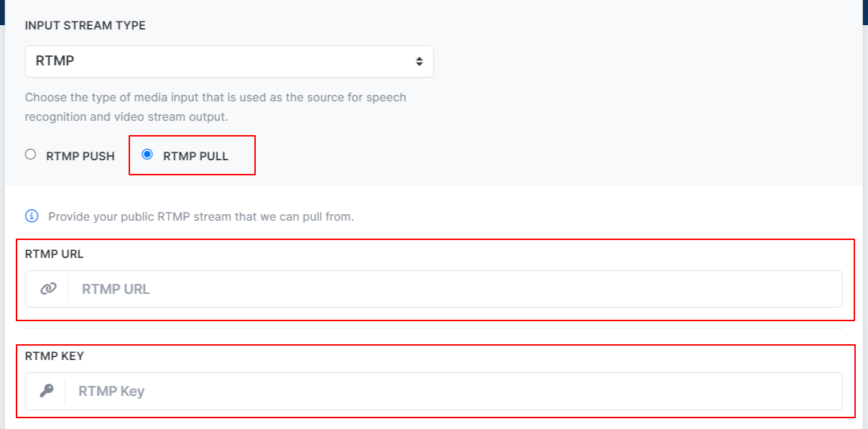868x429 pixels.
Task: Choose the RTMP PUSH label text
Action: 80,156
